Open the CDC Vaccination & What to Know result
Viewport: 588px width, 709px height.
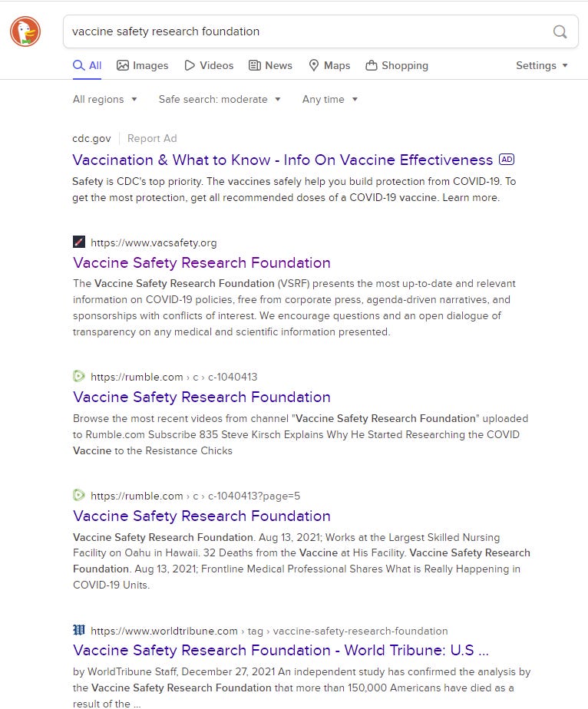pyautogui.click(x=282, y=160)
